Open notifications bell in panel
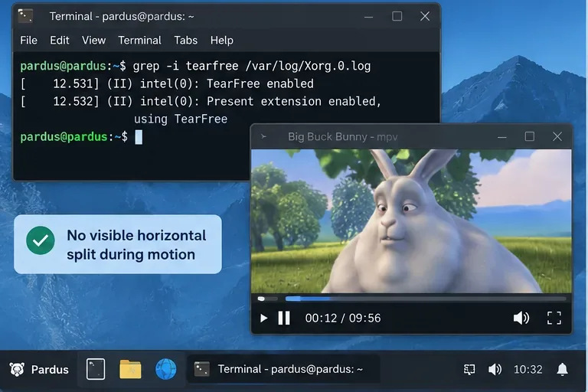Viewport: 588px width, 392px height. [x=562, y=370]
